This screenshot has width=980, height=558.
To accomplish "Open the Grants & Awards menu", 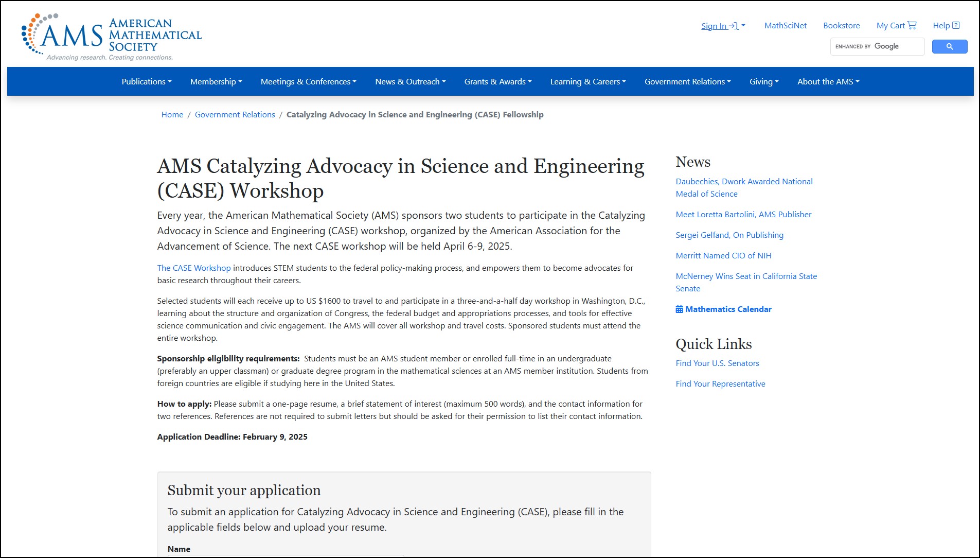I will (497, 82).
